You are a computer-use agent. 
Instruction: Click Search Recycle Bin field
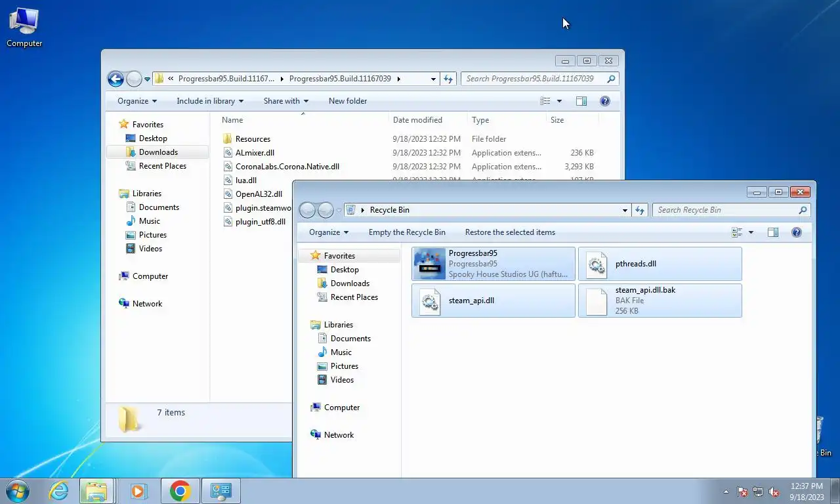(x=732, y=210)
